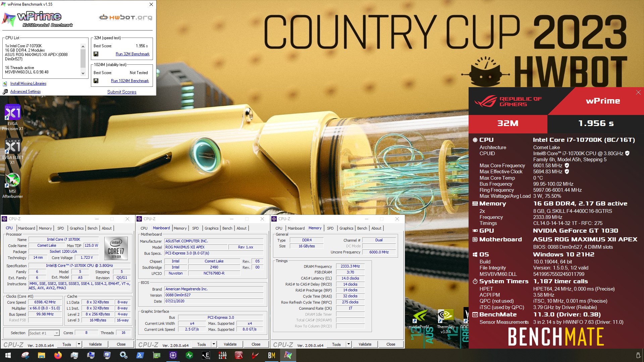Click Install Missing Libraries link
The image size is (644, 362).
28,83
